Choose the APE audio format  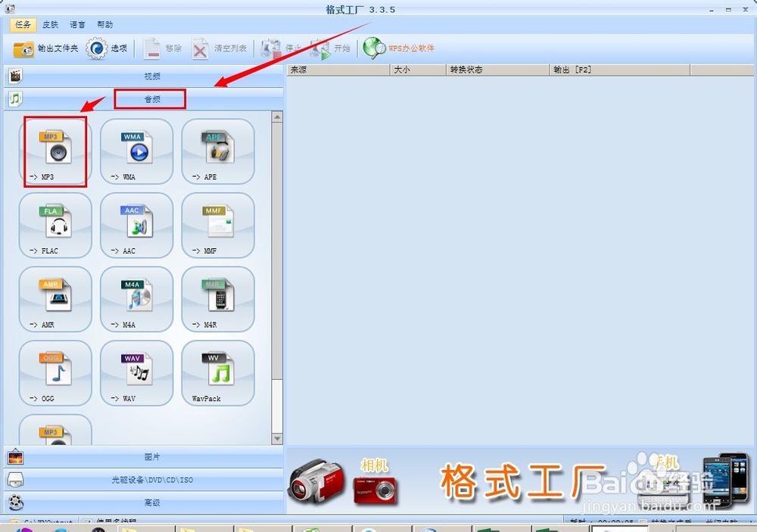[x=217, y=151]
